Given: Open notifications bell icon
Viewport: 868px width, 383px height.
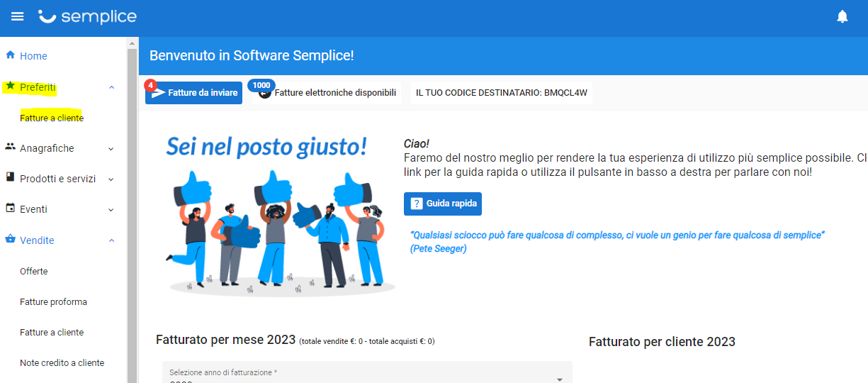Looking at the screenshot, I should tap(842, 16).
